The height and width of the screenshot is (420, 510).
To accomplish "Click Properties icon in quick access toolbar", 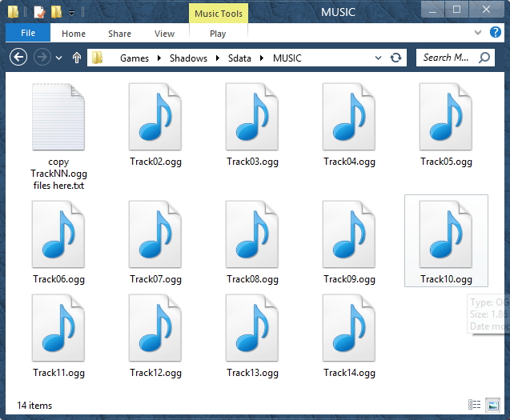I will coord(38,12).
